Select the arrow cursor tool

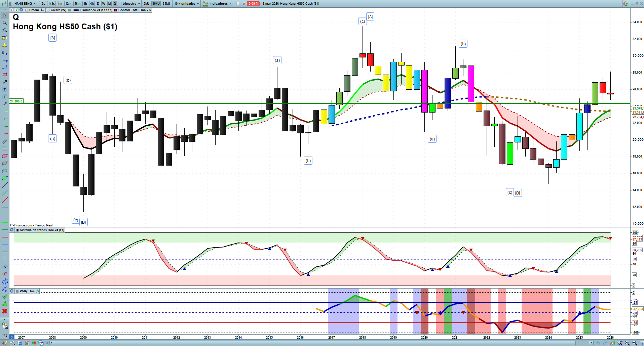(x=5, y=15)
